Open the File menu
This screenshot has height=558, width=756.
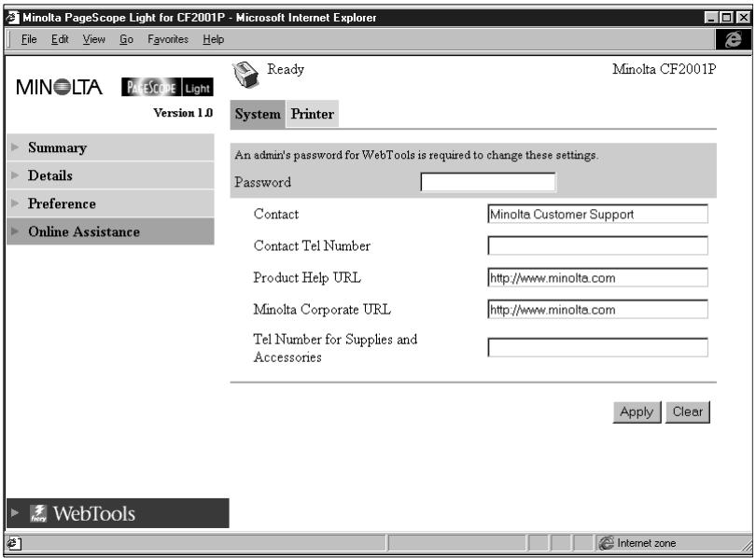[29, 39]
